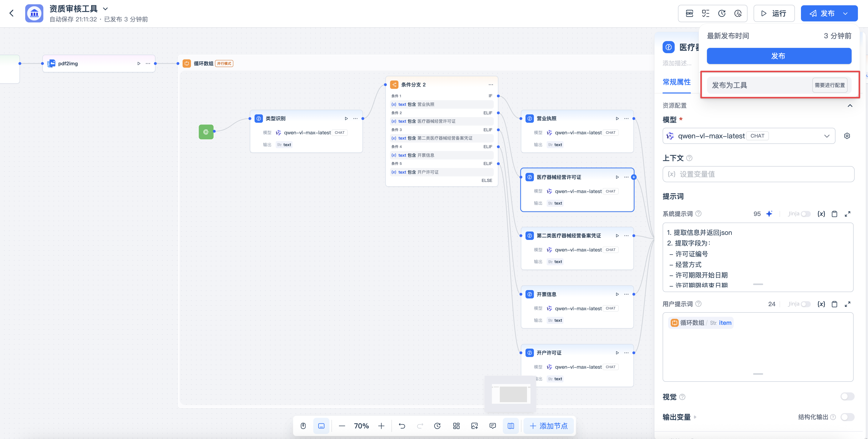Image resolution: width=868 pixels, height=439 pixels.
Task: Collapse the 资源配置 section chevron
Action: tap(850, 105)
